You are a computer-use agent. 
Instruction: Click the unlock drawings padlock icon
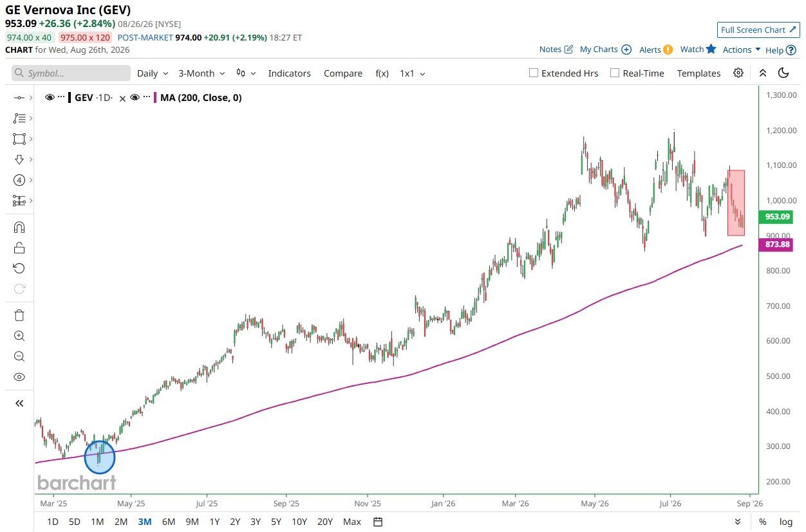click(19, 248)
